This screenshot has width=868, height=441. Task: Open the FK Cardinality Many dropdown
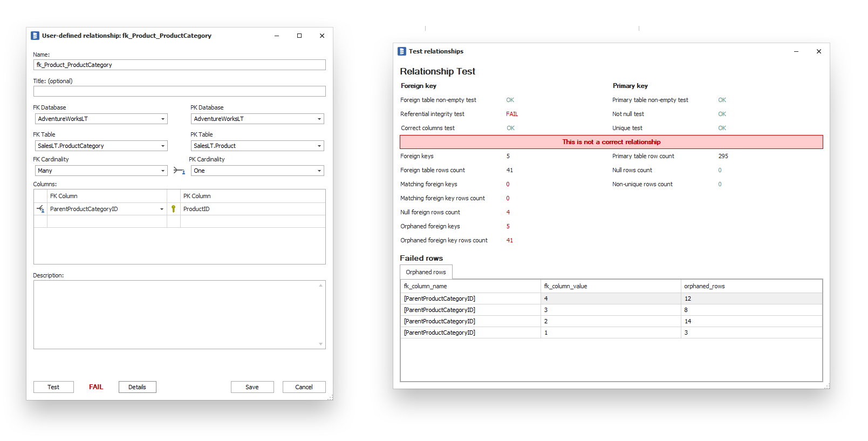point(163,171)
